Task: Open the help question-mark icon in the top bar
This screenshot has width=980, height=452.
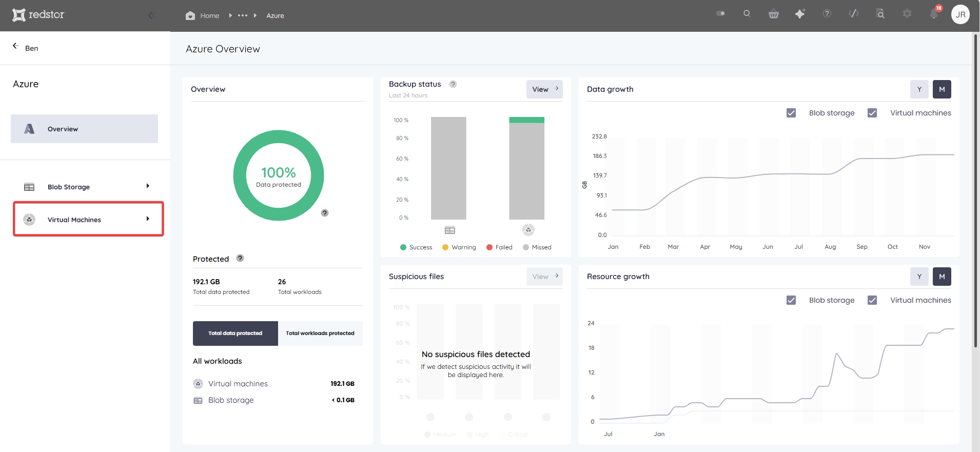Action: coord(827,14)
